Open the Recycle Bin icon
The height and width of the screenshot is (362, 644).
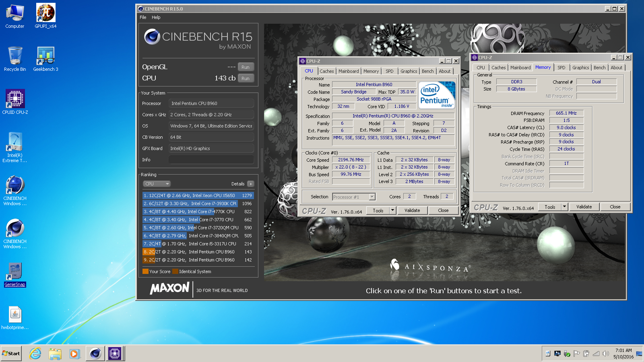15,59
